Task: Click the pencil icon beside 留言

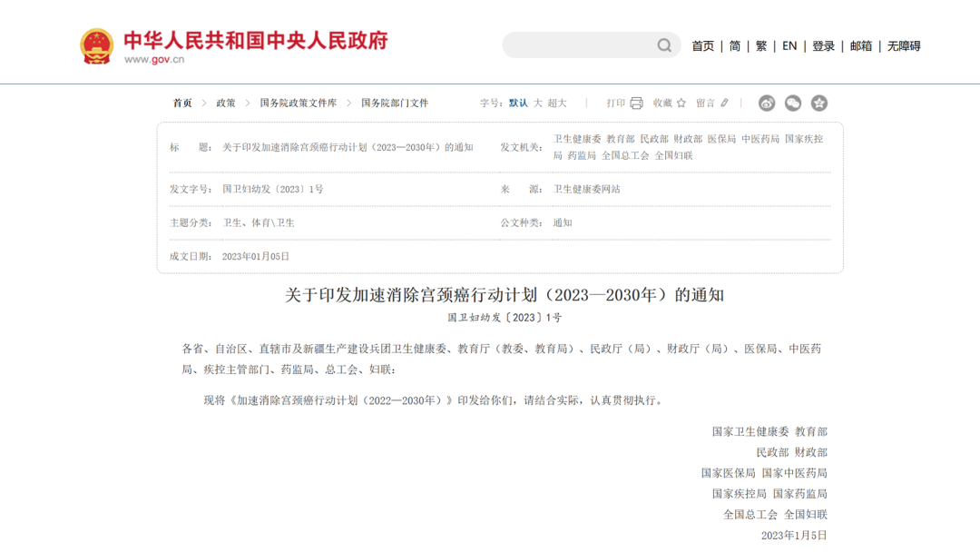Action: (724, 103)
